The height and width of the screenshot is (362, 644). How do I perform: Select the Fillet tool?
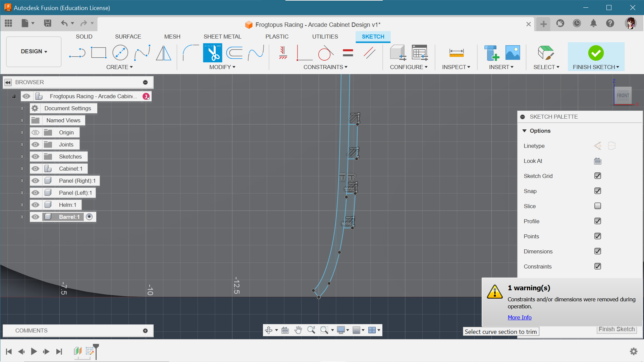point(191,53)
